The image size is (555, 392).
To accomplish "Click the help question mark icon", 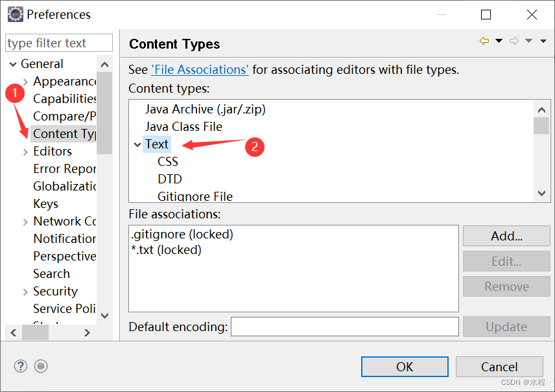I will click(20, 366).
